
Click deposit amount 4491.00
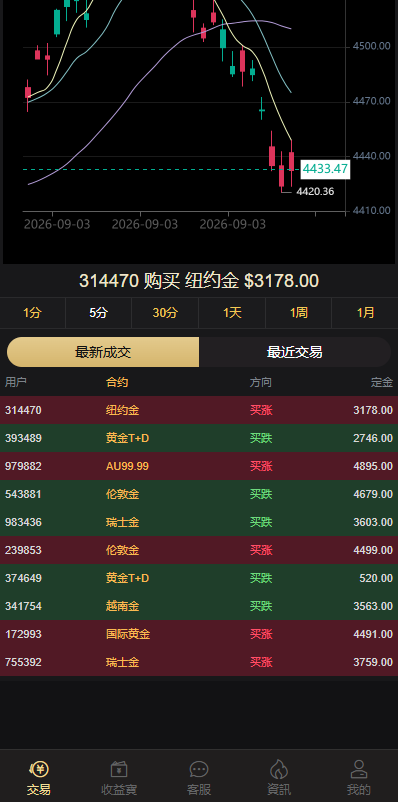pos(373,634)
